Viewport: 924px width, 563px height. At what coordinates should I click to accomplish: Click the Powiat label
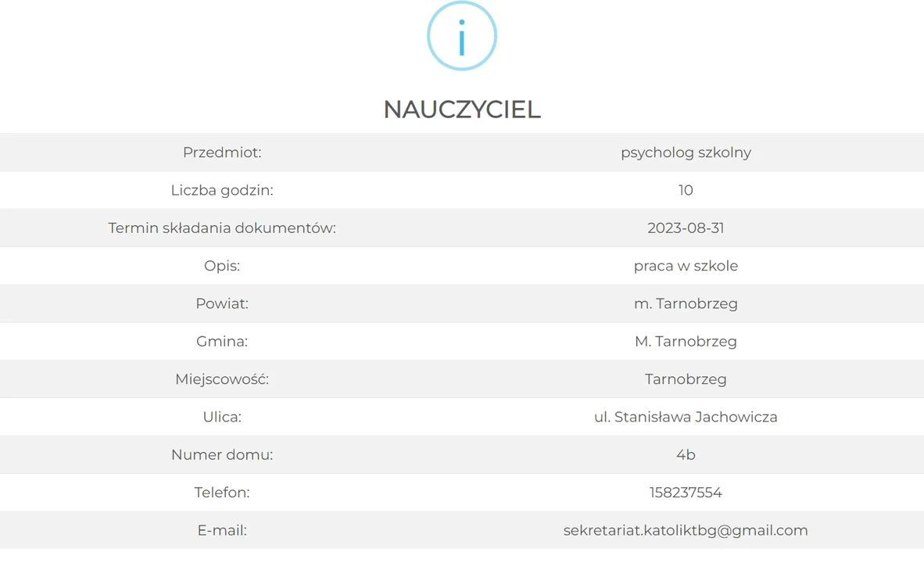[222, 303]
